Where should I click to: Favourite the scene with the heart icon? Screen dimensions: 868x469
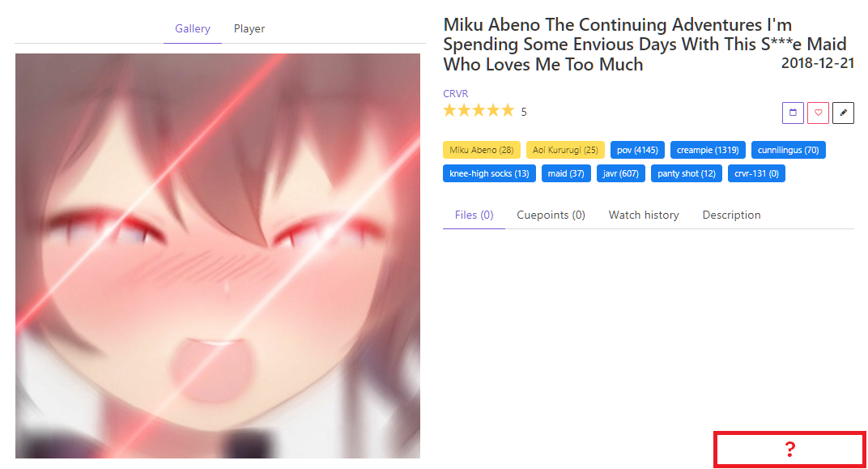818,113
